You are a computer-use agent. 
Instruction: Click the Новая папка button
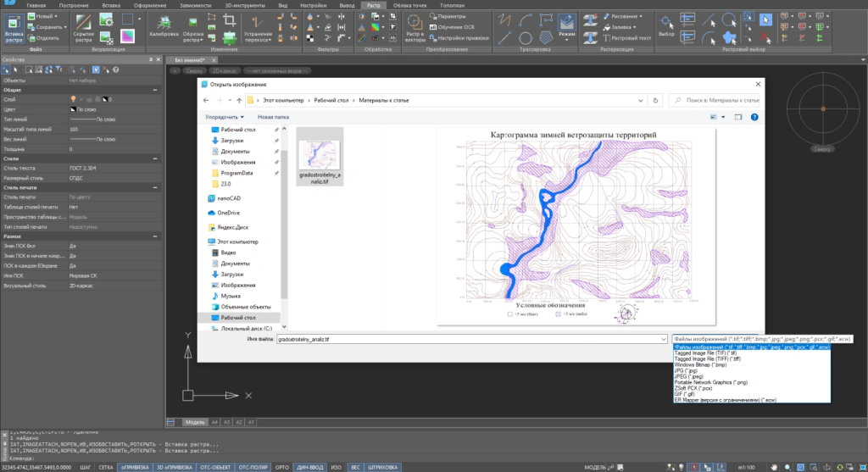coord(273,117)
